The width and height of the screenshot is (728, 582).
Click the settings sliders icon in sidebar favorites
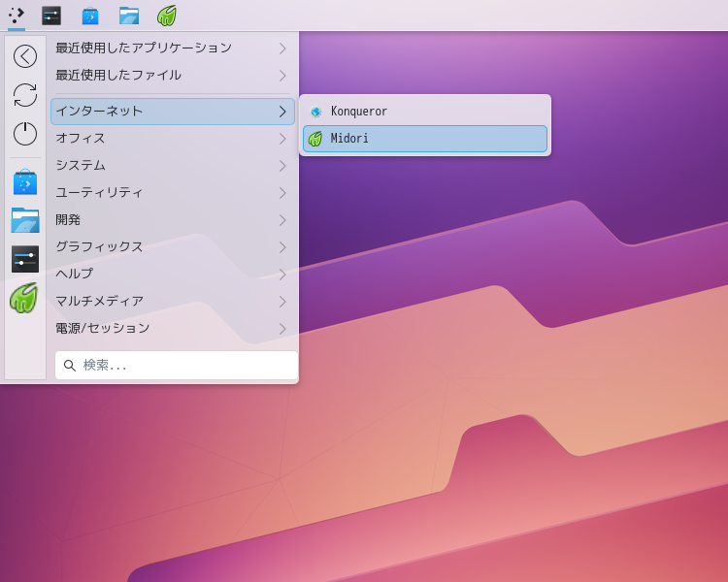(25, 259)
